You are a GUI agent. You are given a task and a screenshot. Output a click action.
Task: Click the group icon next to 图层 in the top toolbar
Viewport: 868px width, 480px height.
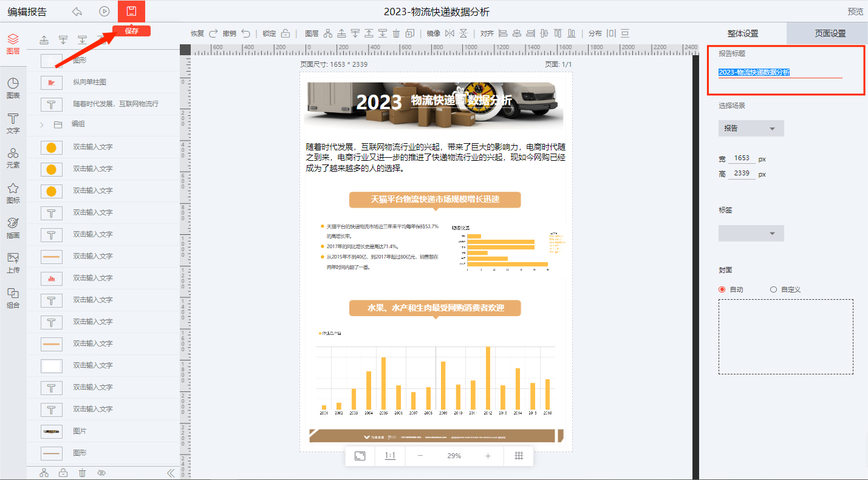point(328,33)
